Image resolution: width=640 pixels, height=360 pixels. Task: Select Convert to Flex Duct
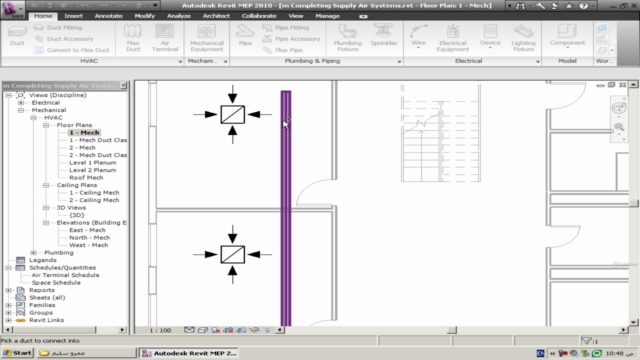point(71,50)
